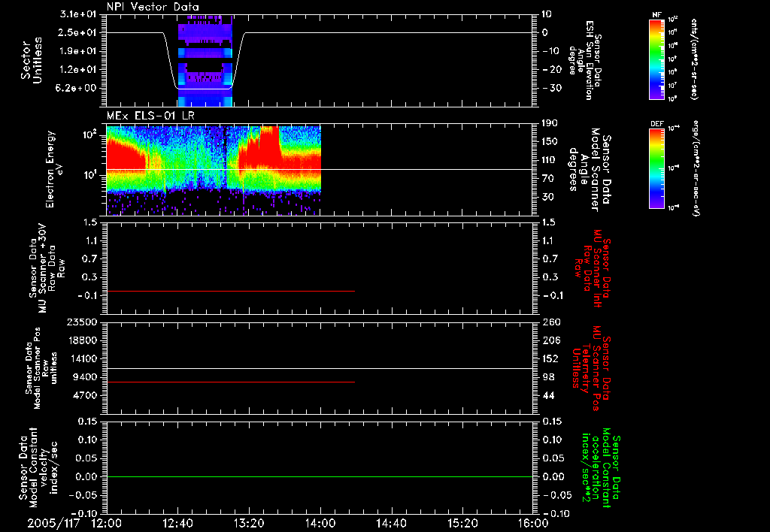Click the 'ESH Sun Elevation Angle' axis label

[584, 60]
